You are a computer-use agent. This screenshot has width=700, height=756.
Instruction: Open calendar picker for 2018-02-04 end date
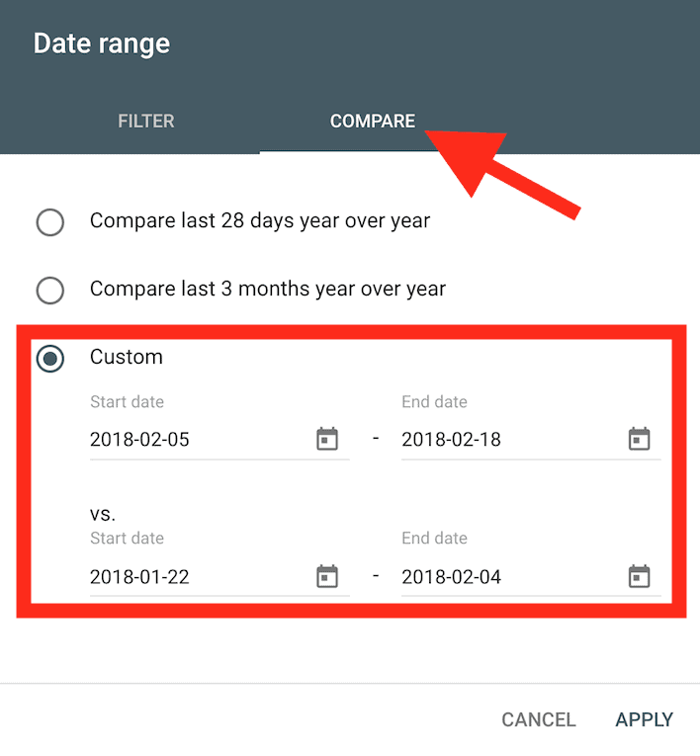coord(640,576)
